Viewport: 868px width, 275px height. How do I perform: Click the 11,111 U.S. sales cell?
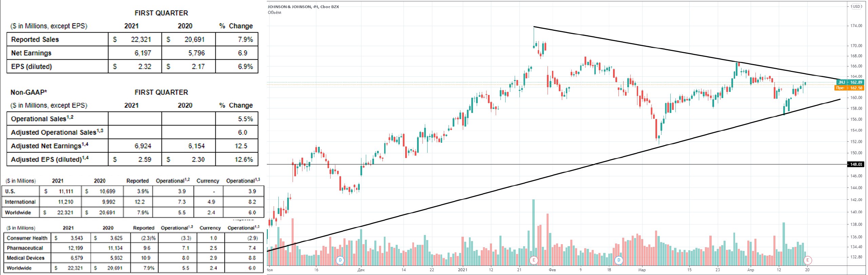66,191
